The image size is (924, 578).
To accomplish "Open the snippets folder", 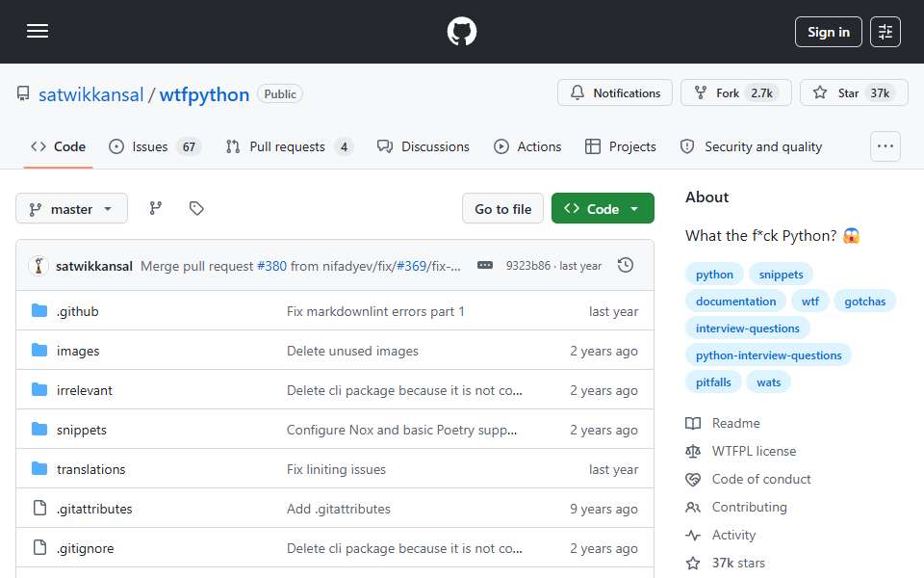I will pos(81,430).
